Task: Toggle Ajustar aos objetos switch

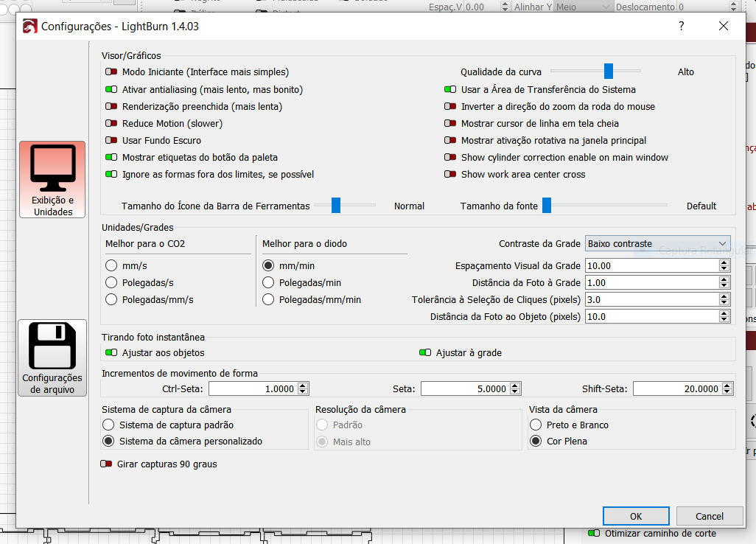Action: (x=111, y=352)
